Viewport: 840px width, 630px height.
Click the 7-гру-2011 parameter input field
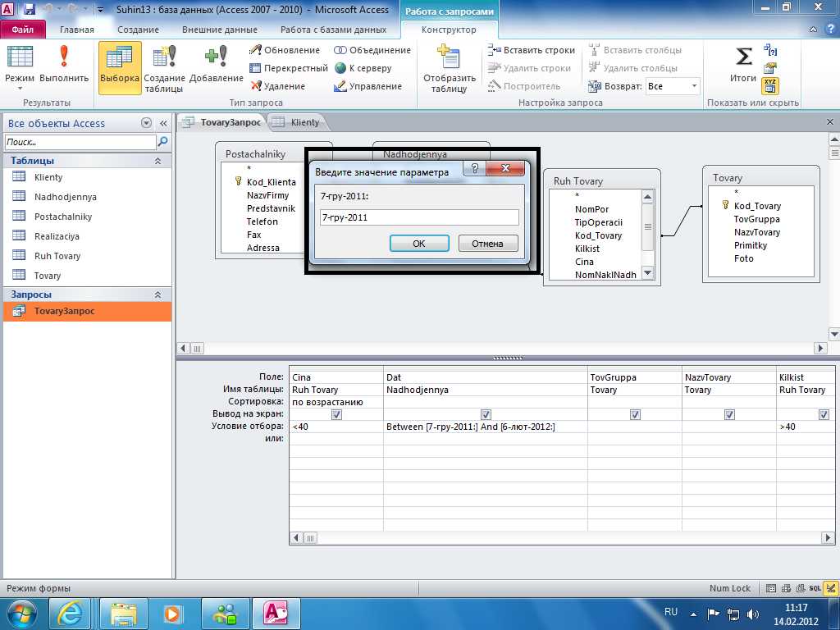tap(419, 217)
